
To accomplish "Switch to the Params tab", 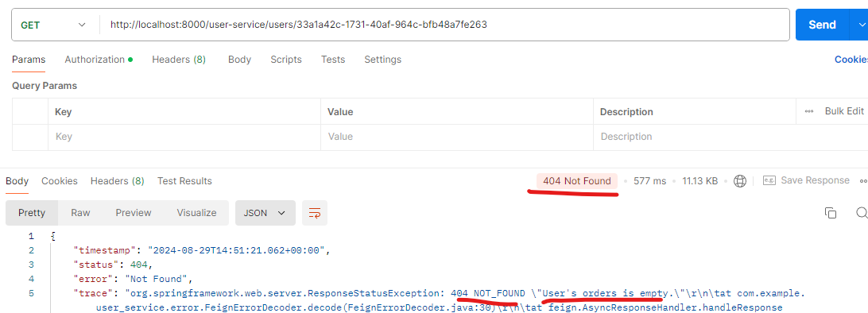I will [x=29, y=59].
